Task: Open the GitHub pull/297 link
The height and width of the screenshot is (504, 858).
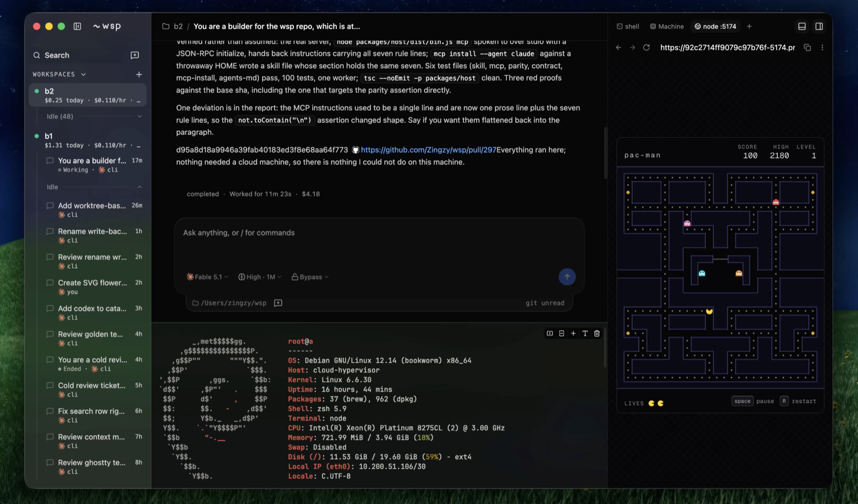Action: (x=429, y=150)
